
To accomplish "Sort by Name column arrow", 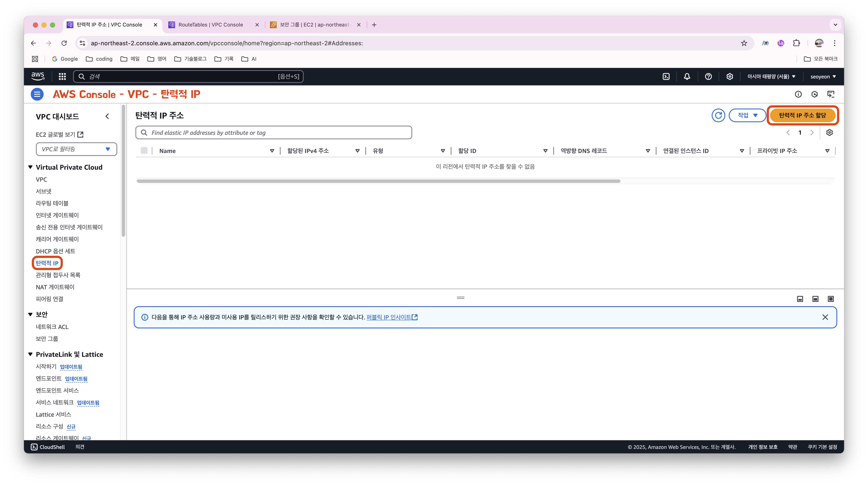I will 272,151.
